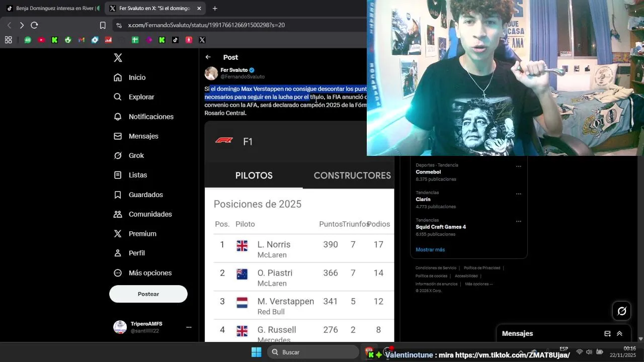The width and height of the screenshot is (644, 362).
Task: Open Guardados bookmarks
Action: (138, 195)
